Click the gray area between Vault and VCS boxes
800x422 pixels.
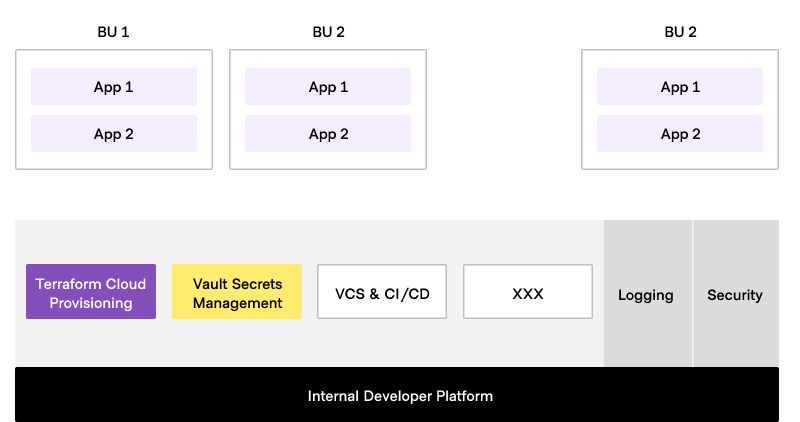pyautogui.click(x=310, y=292)
